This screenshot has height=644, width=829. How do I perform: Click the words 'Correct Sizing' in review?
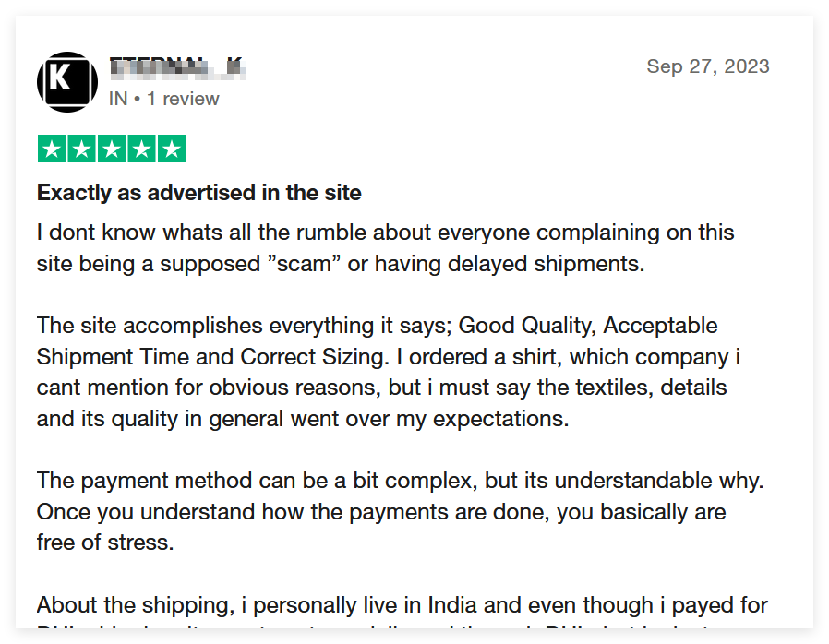(x=312, y=357)
